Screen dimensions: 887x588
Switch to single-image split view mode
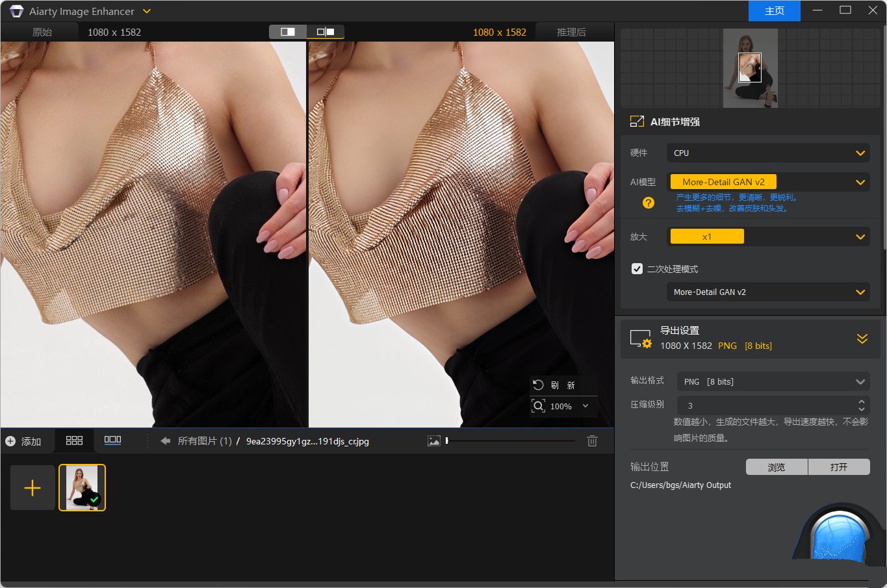(x=288, y=32)
